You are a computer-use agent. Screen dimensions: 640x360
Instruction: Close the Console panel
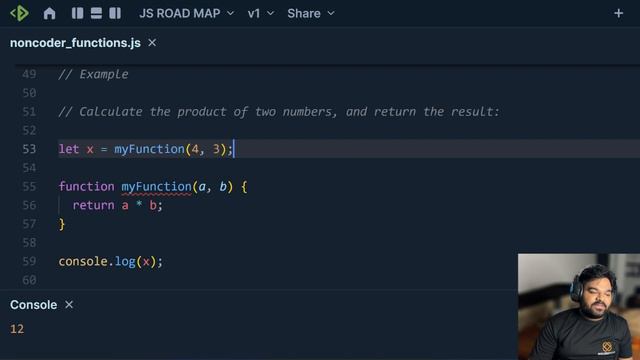69,304
